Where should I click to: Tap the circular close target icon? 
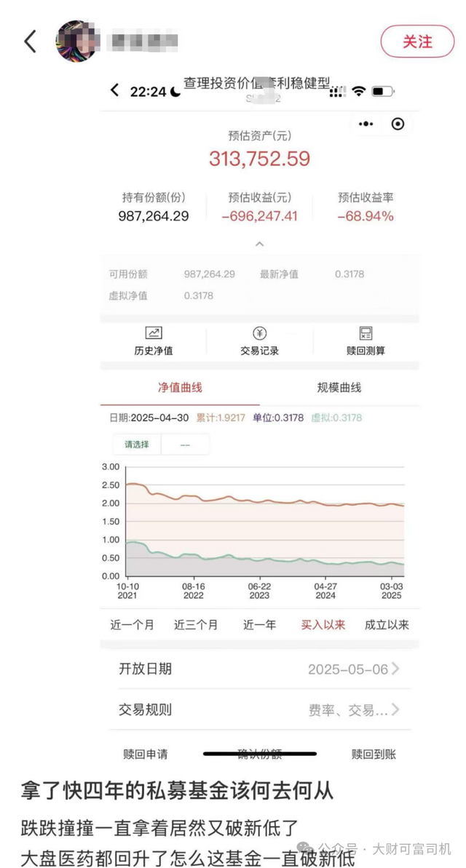398,124
